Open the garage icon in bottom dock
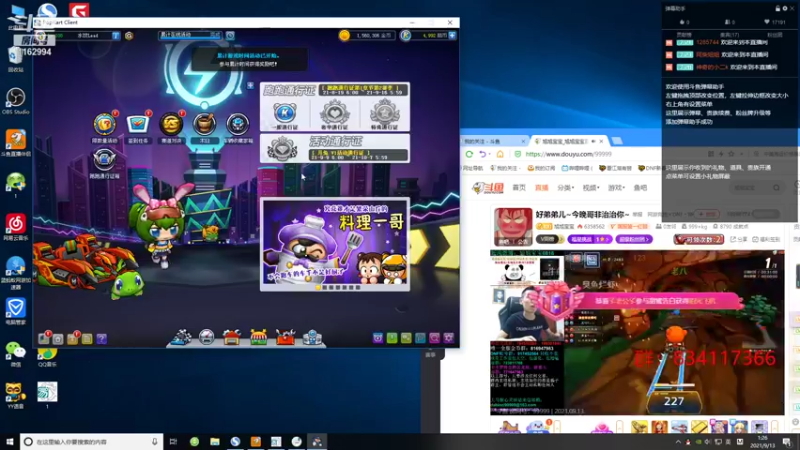Image resolution: width=800 pixels, height=450 pixels. pos(232,337)
